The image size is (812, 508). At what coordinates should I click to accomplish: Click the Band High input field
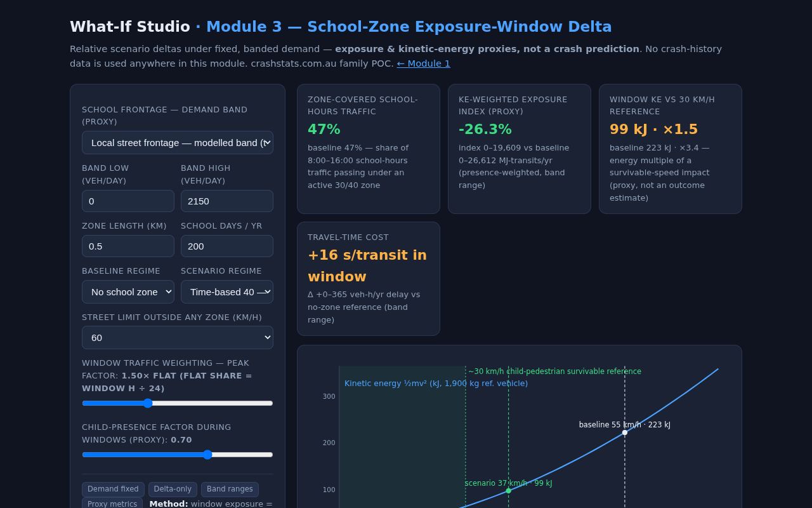227,201
